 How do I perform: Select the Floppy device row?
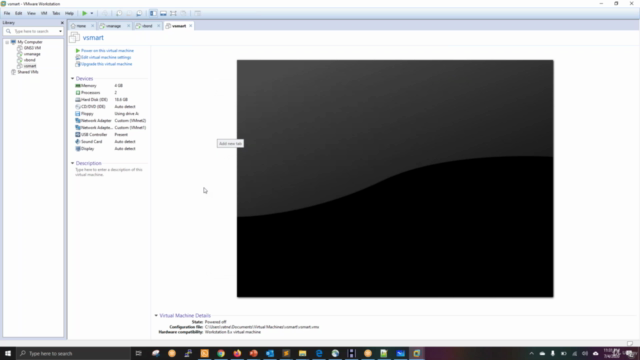(110, 114)
